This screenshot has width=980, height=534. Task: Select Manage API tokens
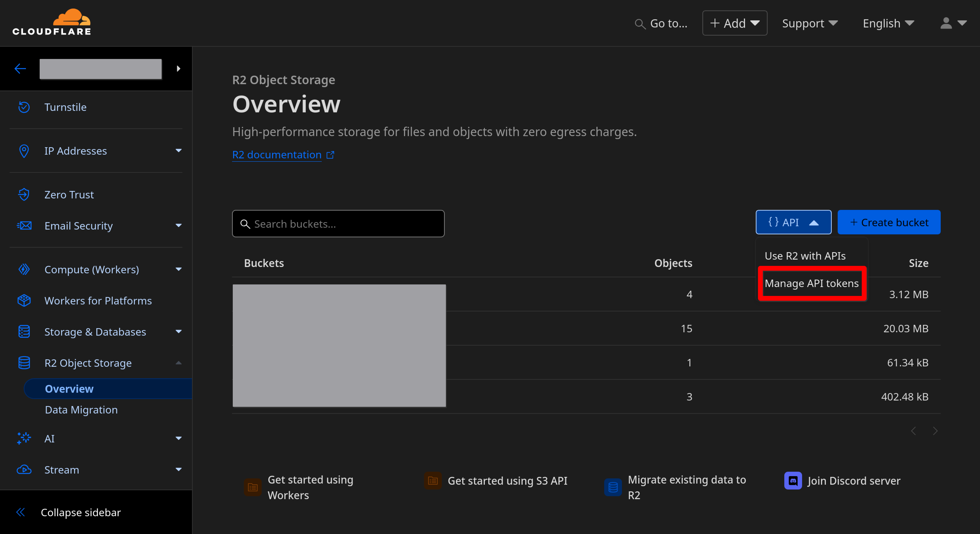point(812,283)
